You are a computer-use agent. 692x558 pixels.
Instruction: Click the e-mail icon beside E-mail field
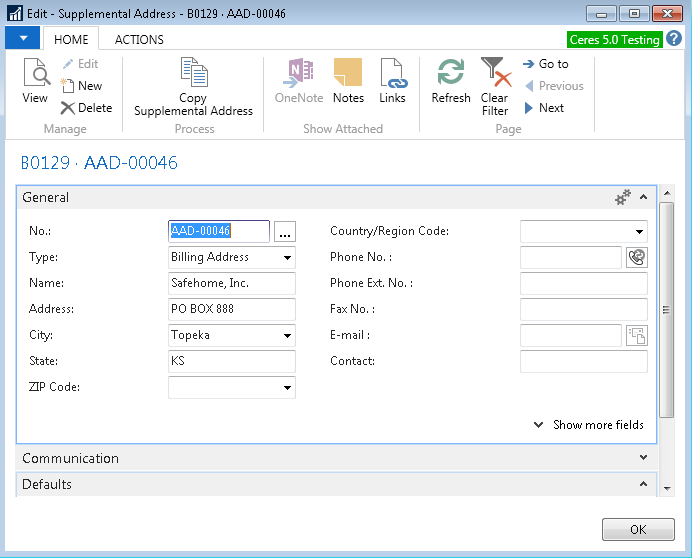(636, 335)
